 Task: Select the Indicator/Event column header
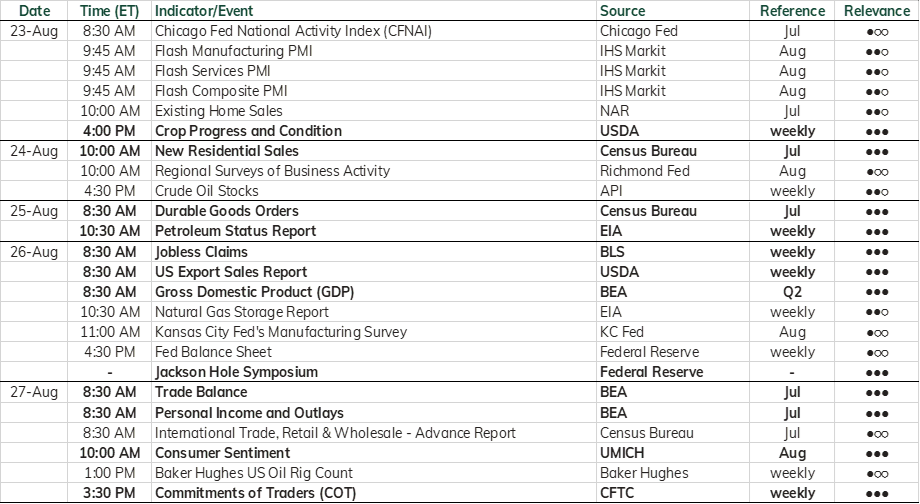[204, 11]
